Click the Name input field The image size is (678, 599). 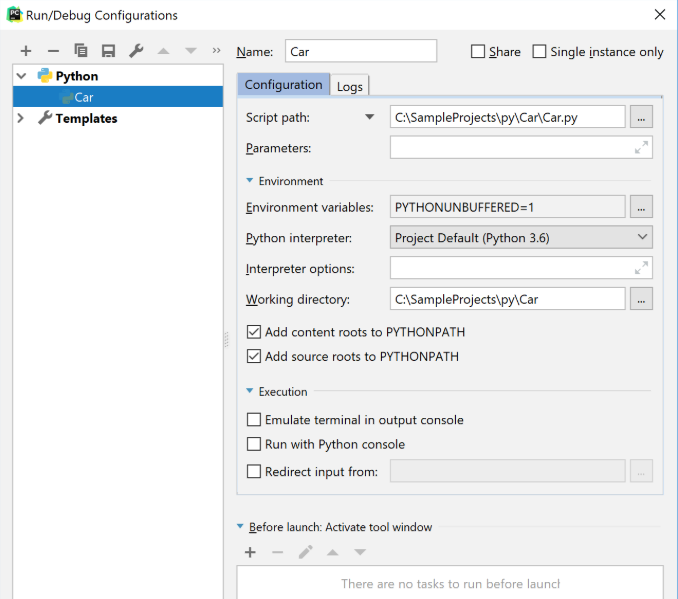click(361, 51)
